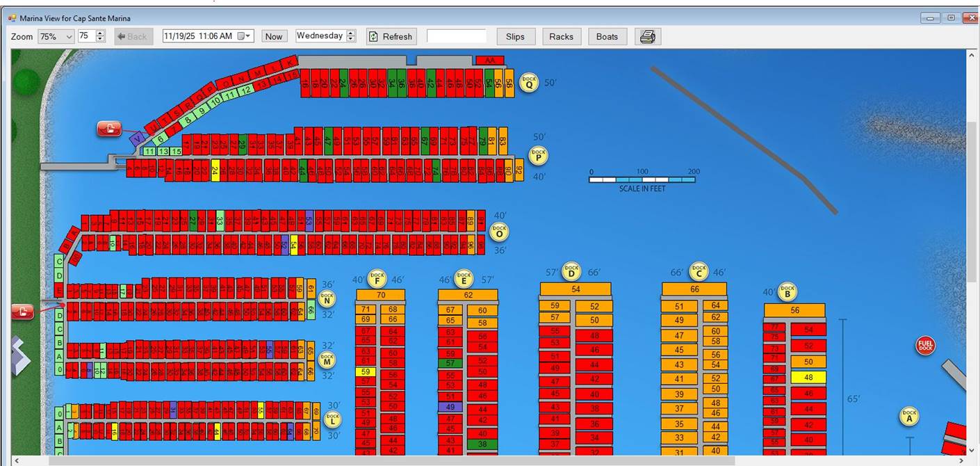
Task: Click the Dock P marker badge
Action: pos(538,156)
